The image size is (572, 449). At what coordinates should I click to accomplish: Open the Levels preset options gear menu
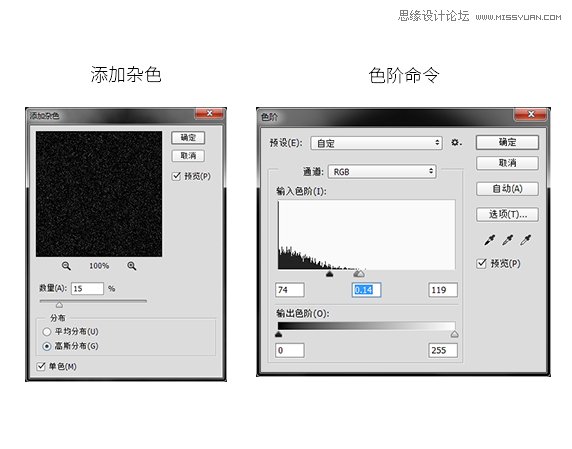pyautogui.click(x=456, y=142)
